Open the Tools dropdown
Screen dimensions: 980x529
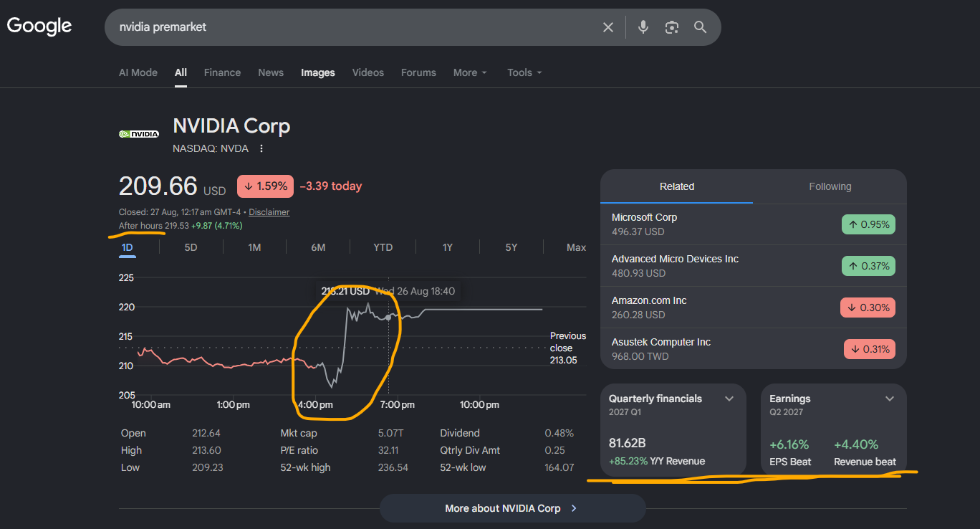[524, 72]
